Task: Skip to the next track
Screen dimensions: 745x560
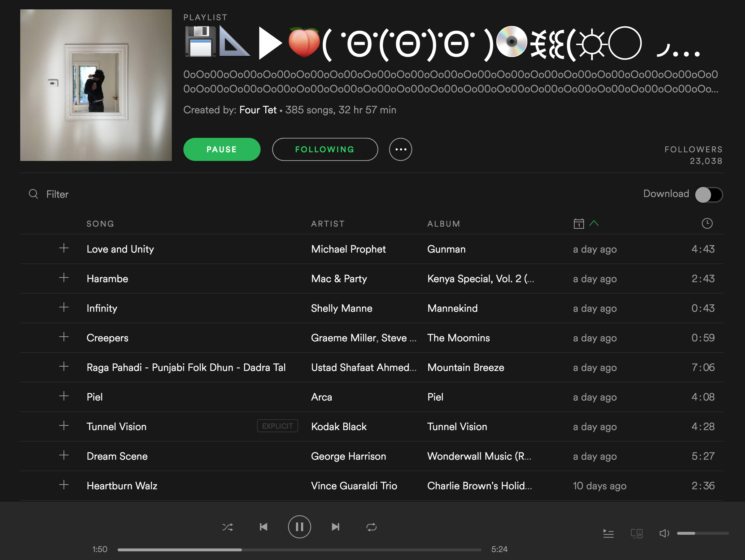Action: (x=335, y=527)
